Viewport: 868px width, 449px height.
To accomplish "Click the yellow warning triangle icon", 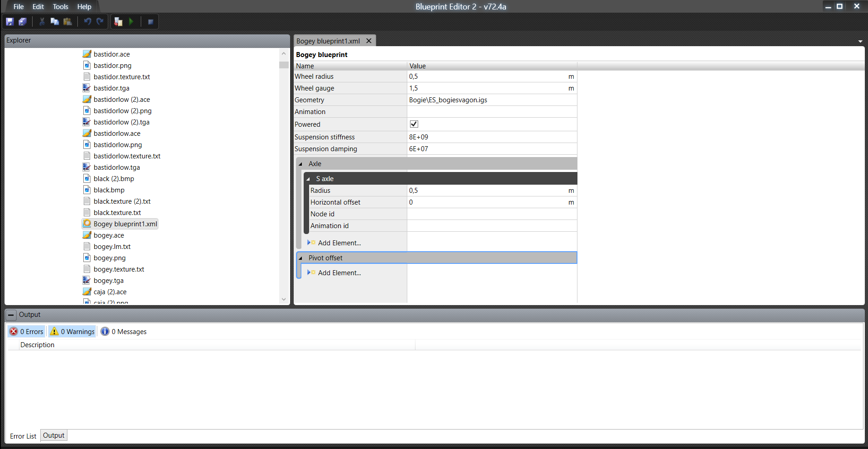I will [x=54, y=331].
